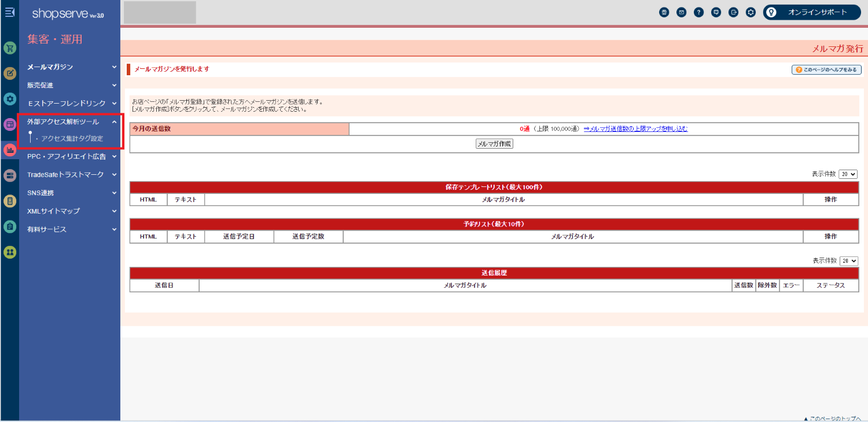Click the 送信日 column header
This screenshot has height=422, width=868.
click(164, 285)
